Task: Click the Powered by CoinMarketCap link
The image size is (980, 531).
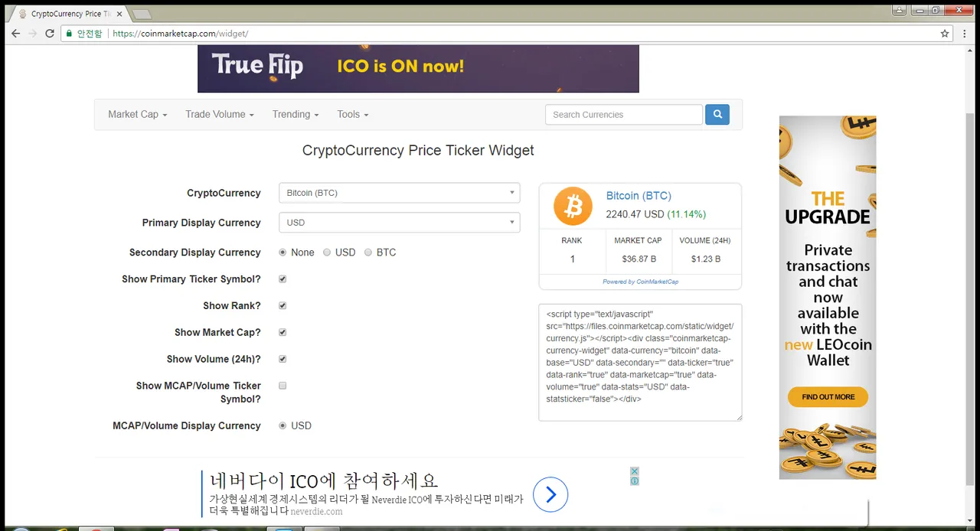Action: 640,282
